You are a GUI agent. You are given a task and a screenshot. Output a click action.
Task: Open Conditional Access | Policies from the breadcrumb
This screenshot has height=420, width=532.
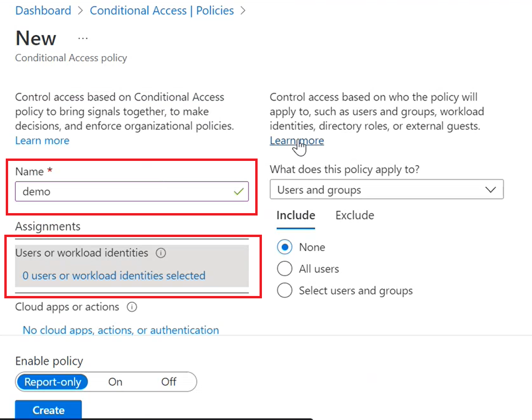(161, 10)
